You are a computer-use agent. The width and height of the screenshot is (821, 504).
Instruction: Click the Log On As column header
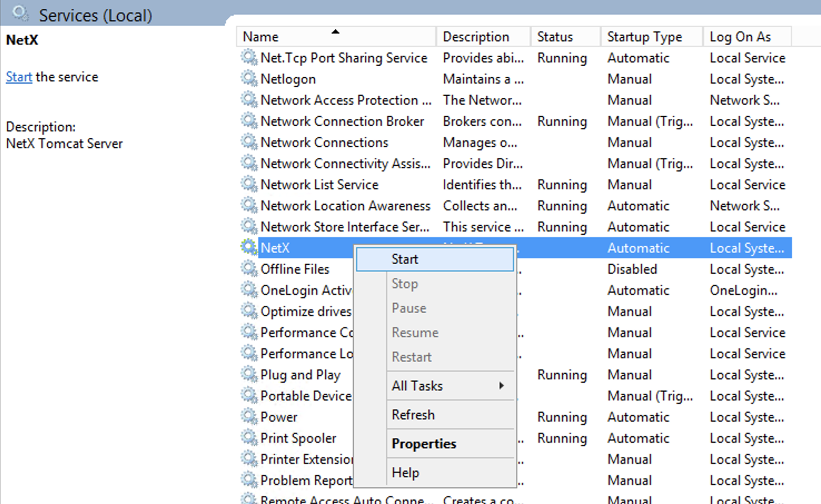pos(740,37)
